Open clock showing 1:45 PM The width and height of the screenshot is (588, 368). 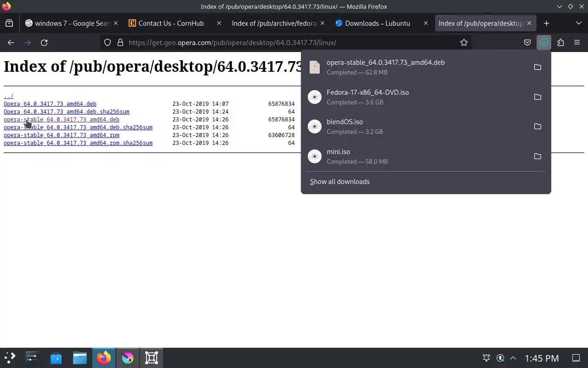[x=542, y=358]
